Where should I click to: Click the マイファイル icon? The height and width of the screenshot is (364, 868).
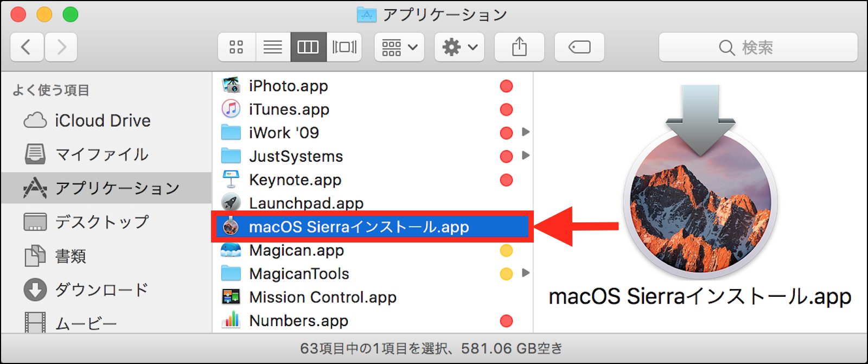click(x=35, y=154)
